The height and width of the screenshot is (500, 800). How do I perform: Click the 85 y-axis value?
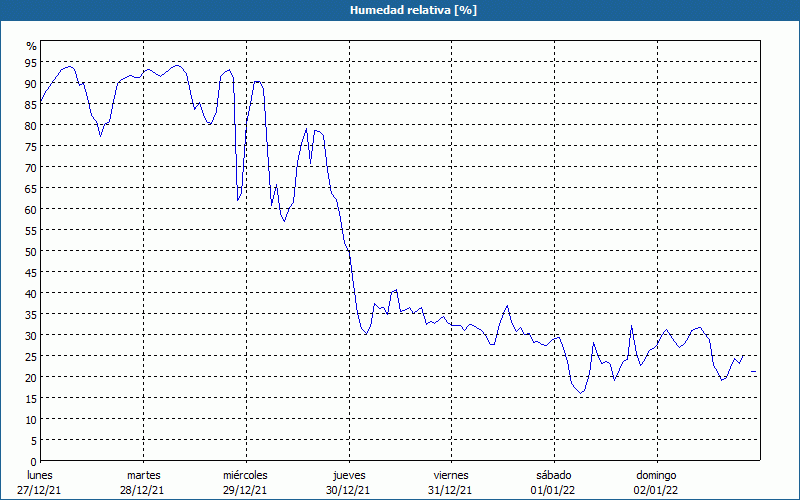(x=31, y=105)
